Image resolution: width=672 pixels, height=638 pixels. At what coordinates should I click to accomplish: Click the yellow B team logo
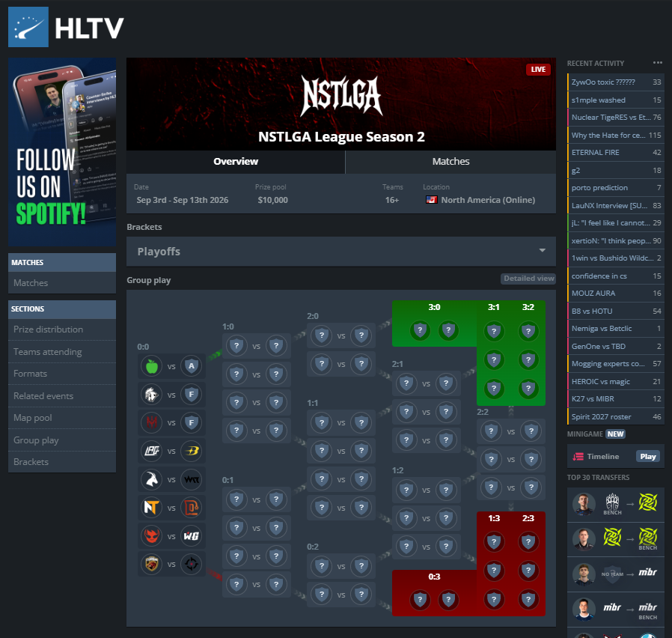tap(191, 451)
